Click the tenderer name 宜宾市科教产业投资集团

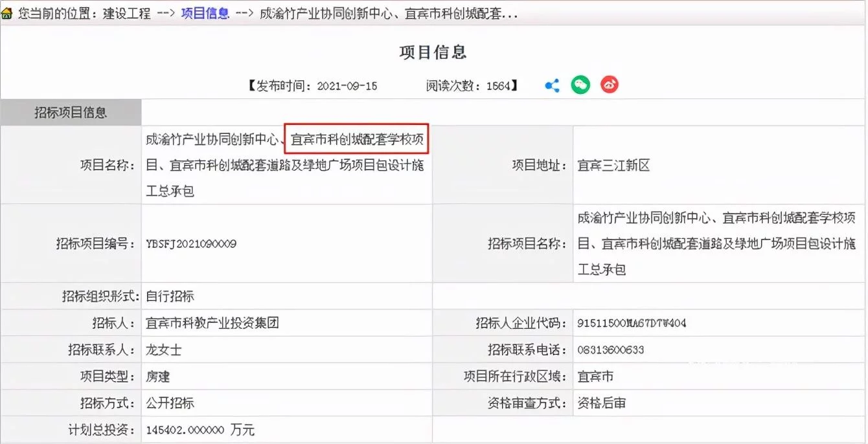click(x=212, y=323)
